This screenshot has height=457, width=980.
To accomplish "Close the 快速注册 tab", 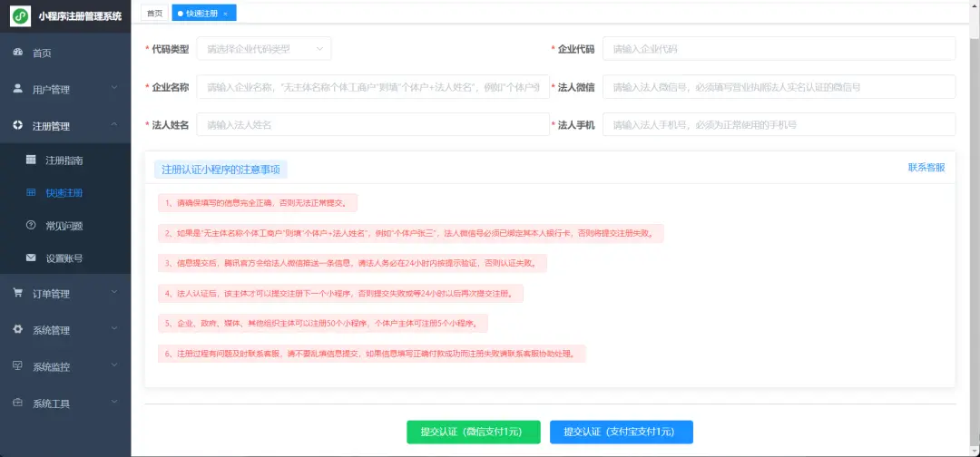I will click(226, 13).
